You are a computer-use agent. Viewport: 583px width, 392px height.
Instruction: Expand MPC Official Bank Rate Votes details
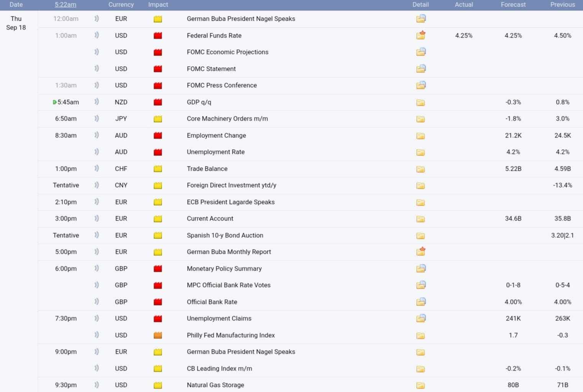[421, 285]
